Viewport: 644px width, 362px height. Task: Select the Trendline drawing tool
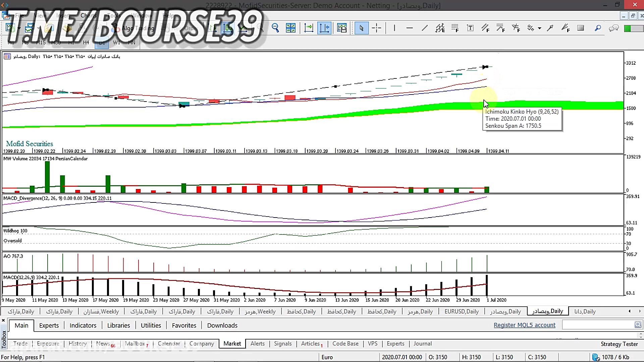pos(425,28)
